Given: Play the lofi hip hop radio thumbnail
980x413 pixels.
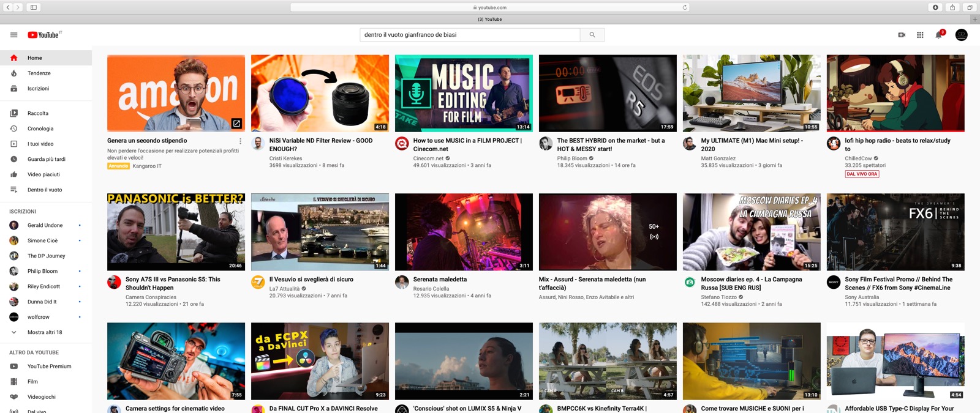Looking at the screenshot, I should 895,94.
